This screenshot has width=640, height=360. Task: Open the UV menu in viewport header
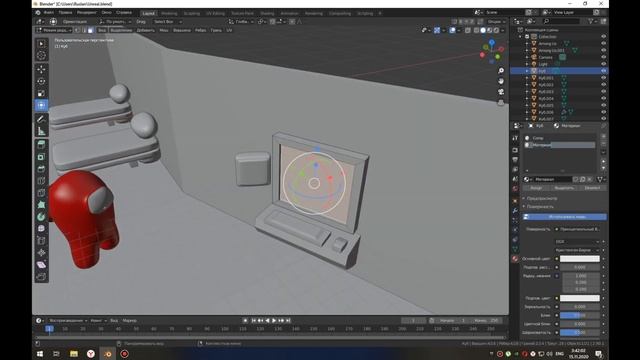(x=229, y=30)
